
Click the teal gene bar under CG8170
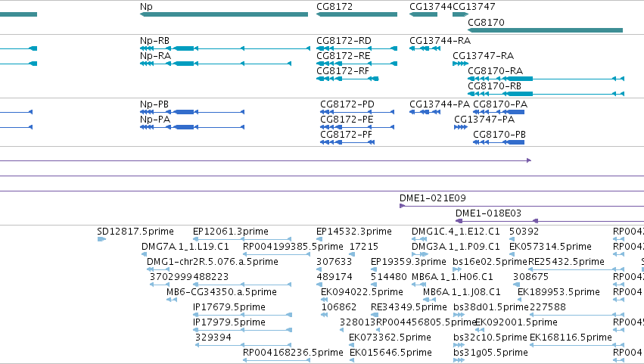point(545,30)
